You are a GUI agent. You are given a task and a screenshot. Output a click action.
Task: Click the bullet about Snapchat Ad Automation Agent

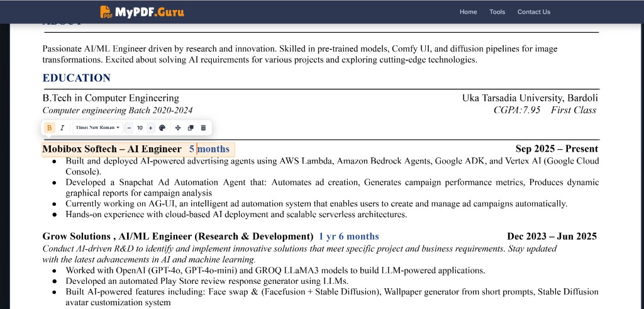pyautogui.click(x=332, y=188)
